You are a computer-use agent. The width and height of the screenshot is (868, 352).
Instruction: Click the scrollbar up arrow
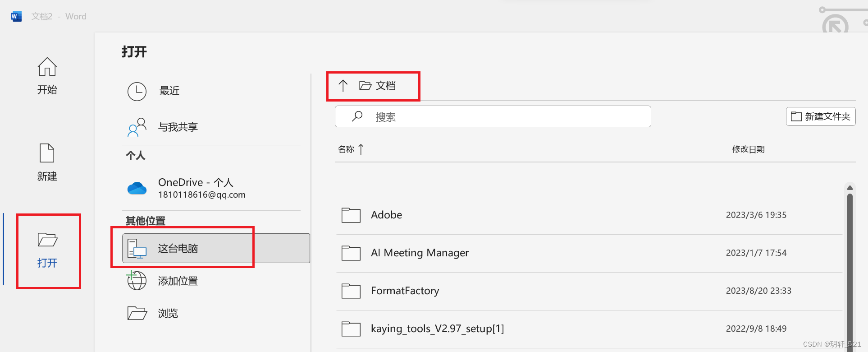click(850, 188)
